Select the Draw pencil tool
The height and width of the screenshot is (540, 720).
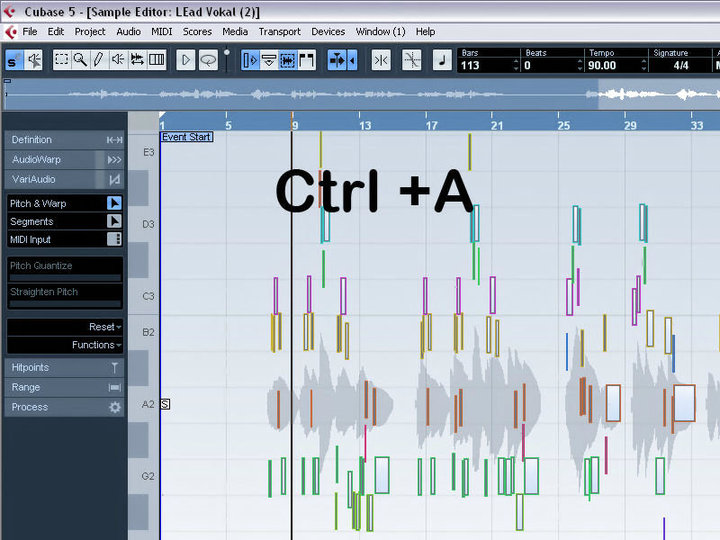pos(99,60)
